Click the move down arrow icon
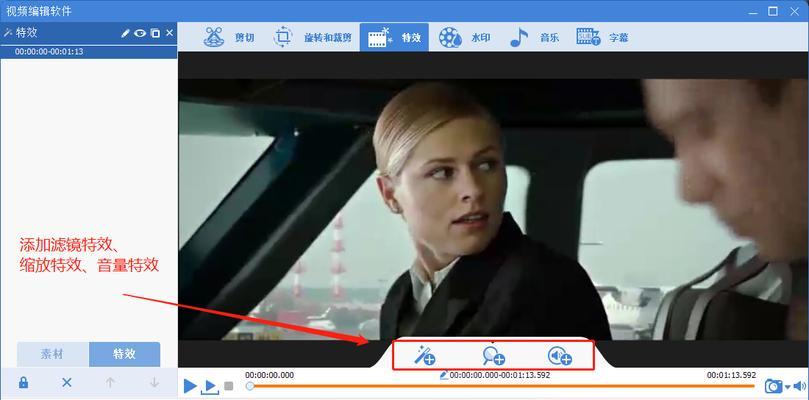 [x=154, y=382]
